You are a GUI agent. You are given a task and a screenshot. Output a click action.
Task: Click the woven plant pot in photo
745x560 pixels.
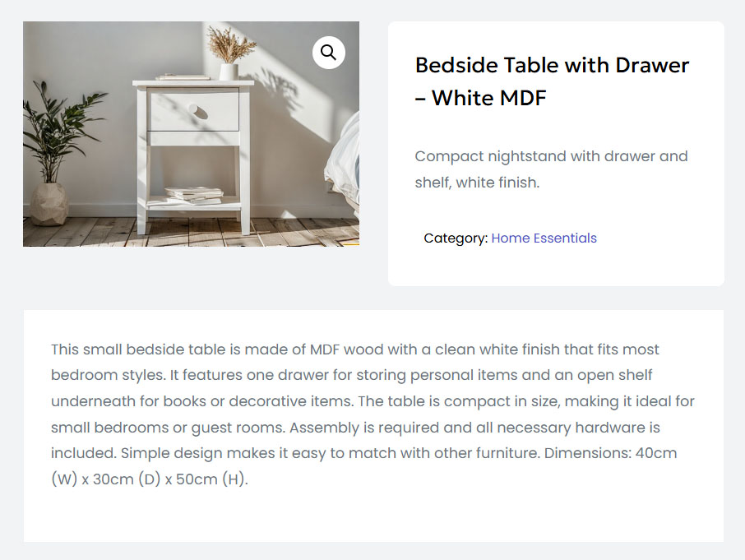coord(49,204)
